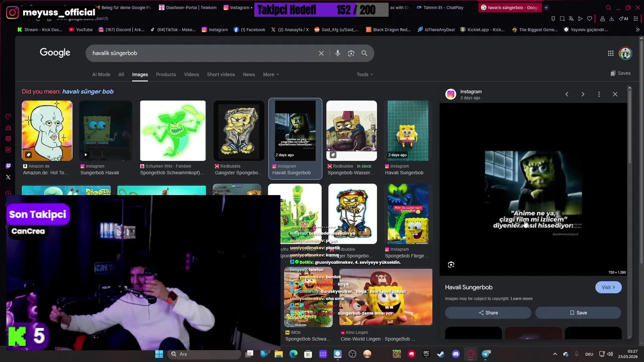
Task: Start Google voice search microphone
Action: coord(338,53)
